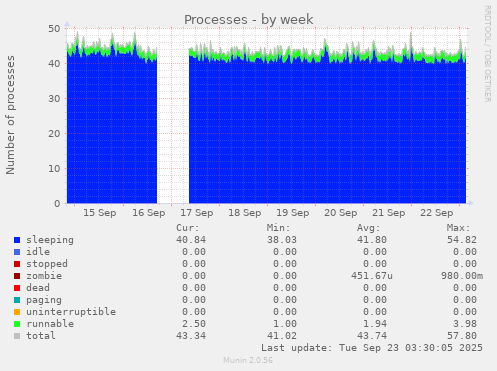Click zombie maximum value 980.00m
Image resolution: width=497 pixels, height=371 pixels.
click(462, 276)
